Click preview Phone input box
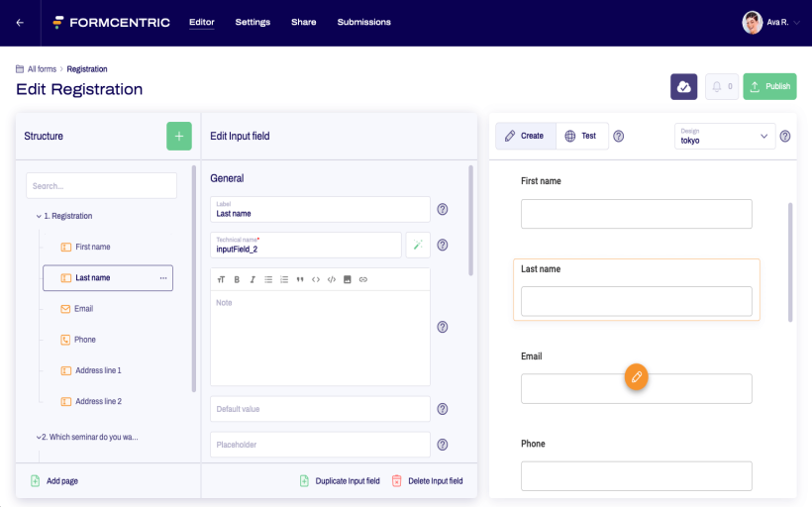This screenshot has width=812, height=507. click(637, 476)
